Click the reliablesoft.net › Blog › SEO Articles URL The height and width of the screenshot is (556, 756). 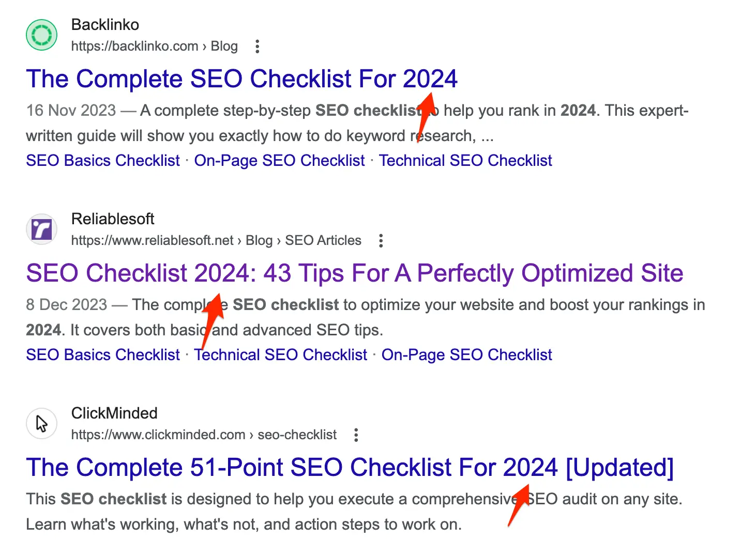click(x=216, y=241)
